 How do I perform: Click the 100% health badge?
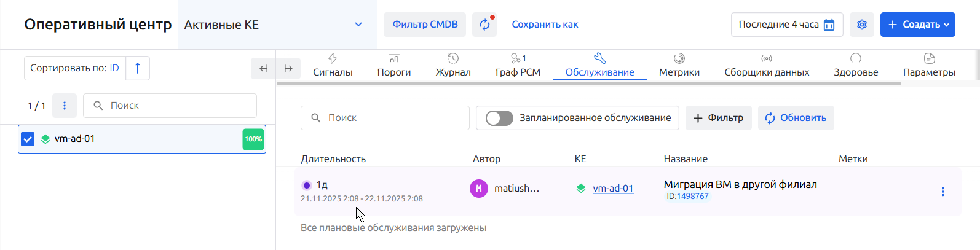[x=253, y=139]
